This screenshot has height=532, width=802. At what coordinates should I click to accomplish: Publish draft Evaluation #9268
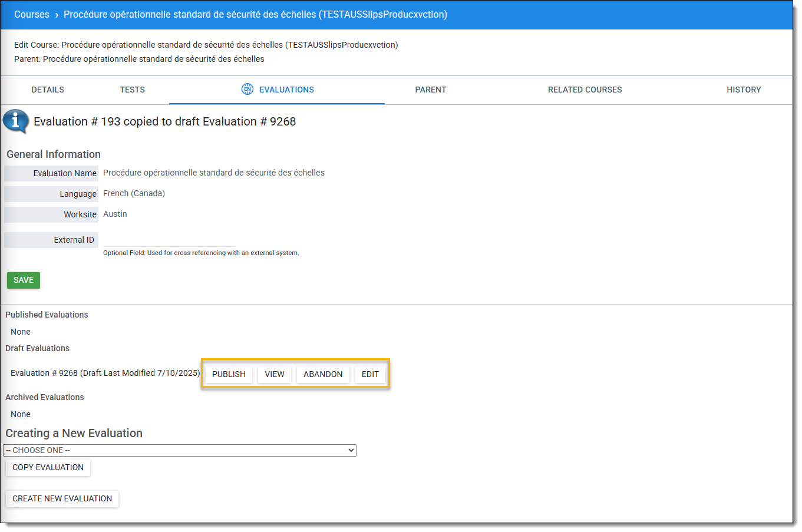229,374
